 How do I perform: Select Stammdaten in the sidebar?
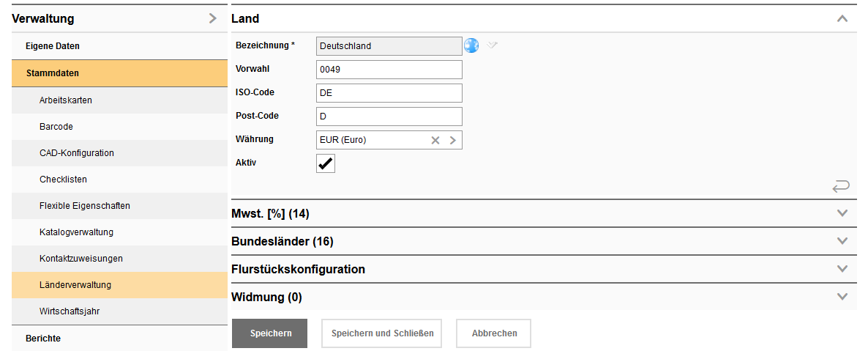pyautogui.click(x=119, y=73)
